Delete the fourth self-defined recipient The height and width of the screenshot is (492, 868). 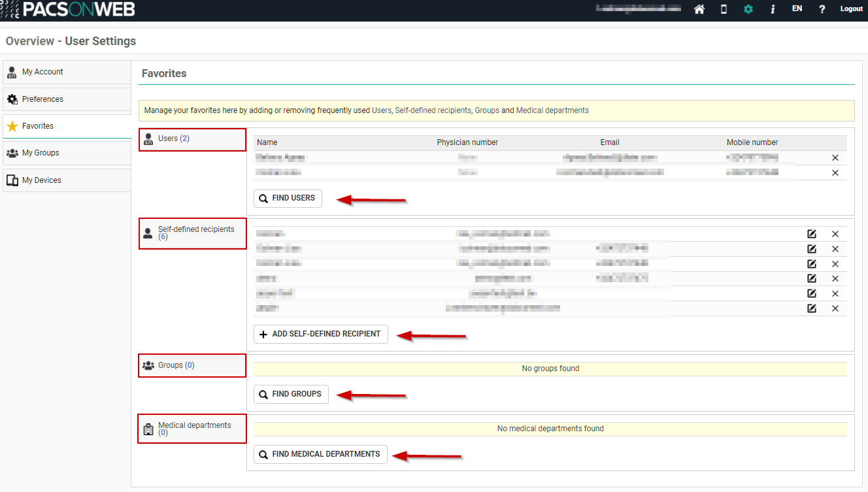tap(835, 278)
